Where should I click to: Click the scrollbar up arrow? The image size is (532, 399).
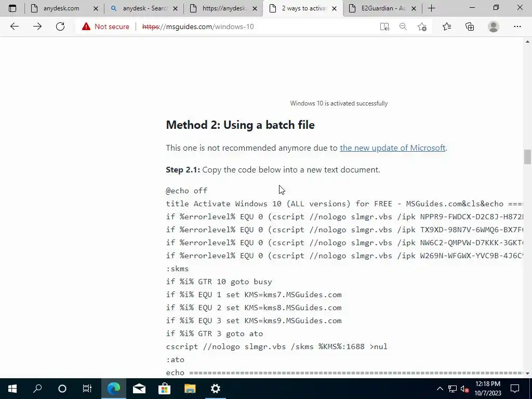tap(527, 42)
